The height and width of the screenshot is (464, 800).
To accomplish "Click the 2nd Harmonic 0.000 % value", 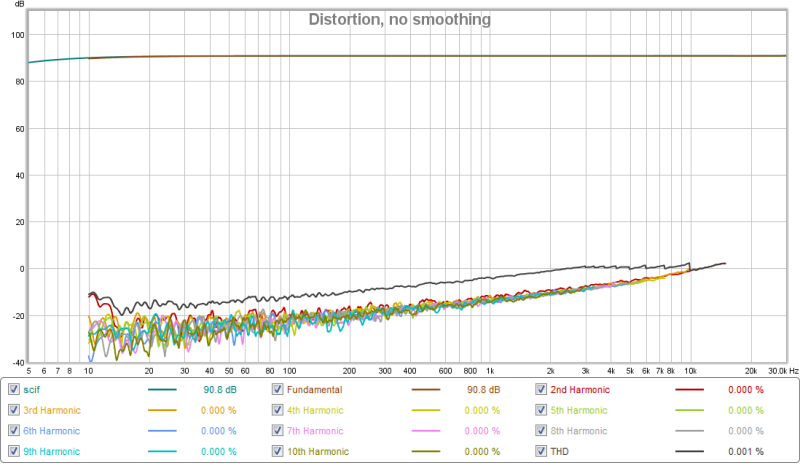I will pos(746,389).
